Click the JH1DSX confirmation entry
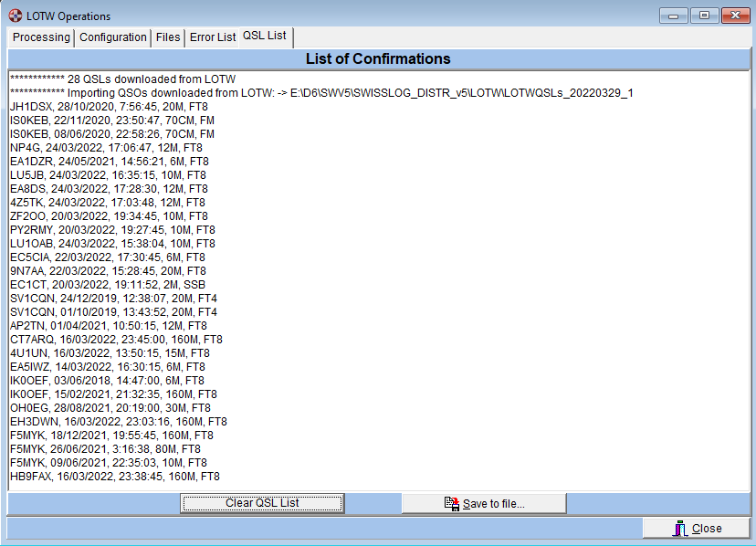The height and width of the screenshot is (546, 756). click(x=109, y=107)
